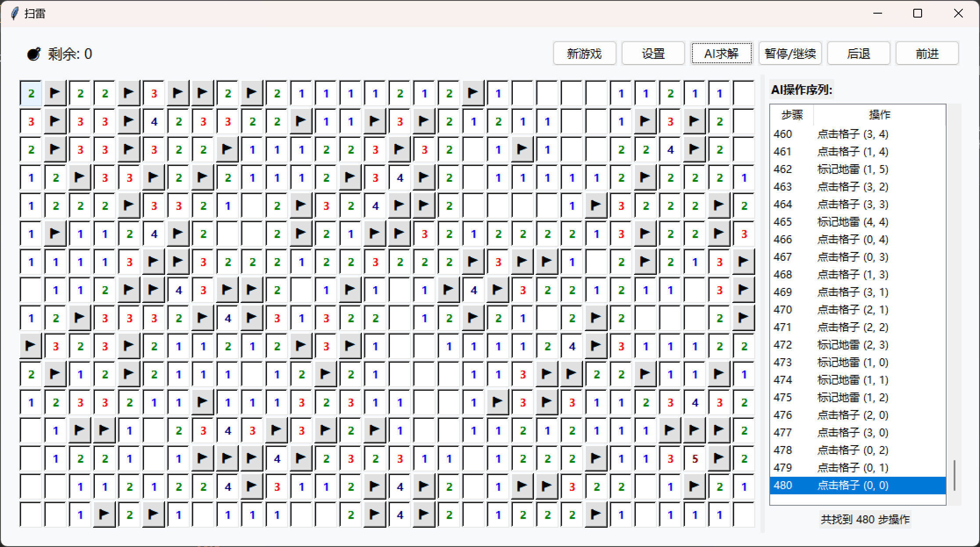Viewport: 980px width, 547px height.
Task: Click the flag at grid row 9, column 3
Action: click(x=80, y=318)
